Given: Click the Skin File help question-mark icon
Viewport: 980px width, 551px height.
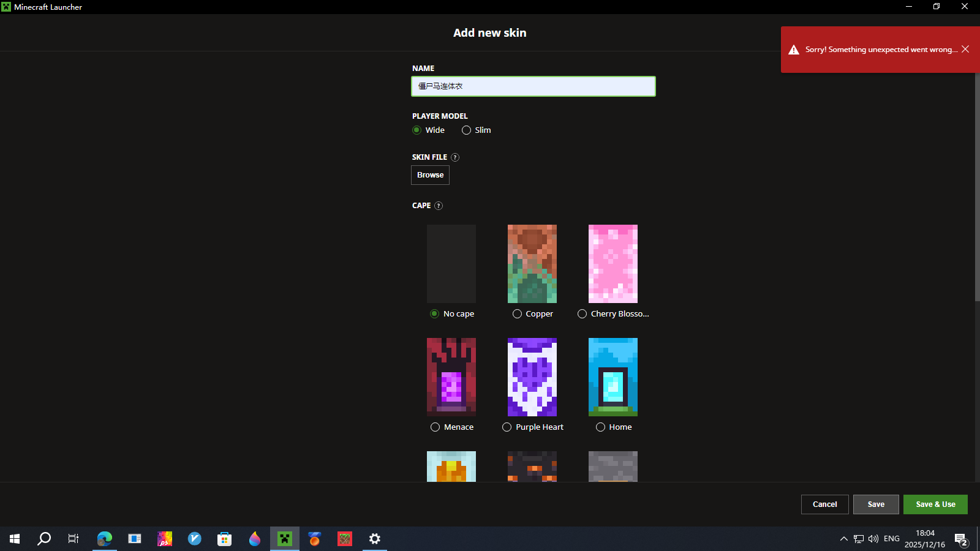Looking at the screenshot, I should [x=455, y=157].
